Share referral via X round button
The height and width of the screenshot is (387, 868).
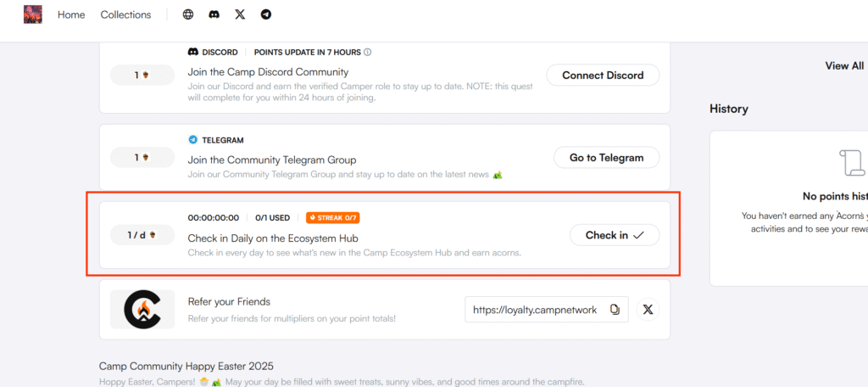(648, 310)
